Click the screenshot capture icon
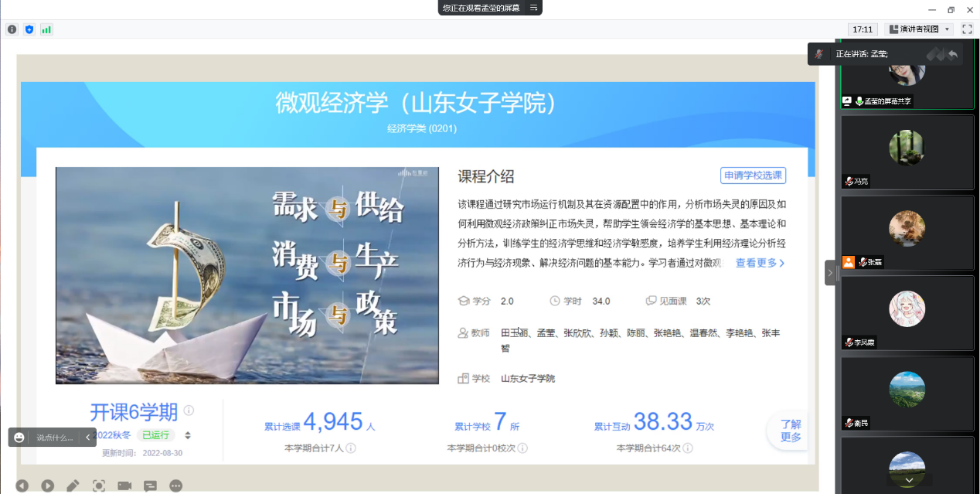 click(x=99, y=485)
